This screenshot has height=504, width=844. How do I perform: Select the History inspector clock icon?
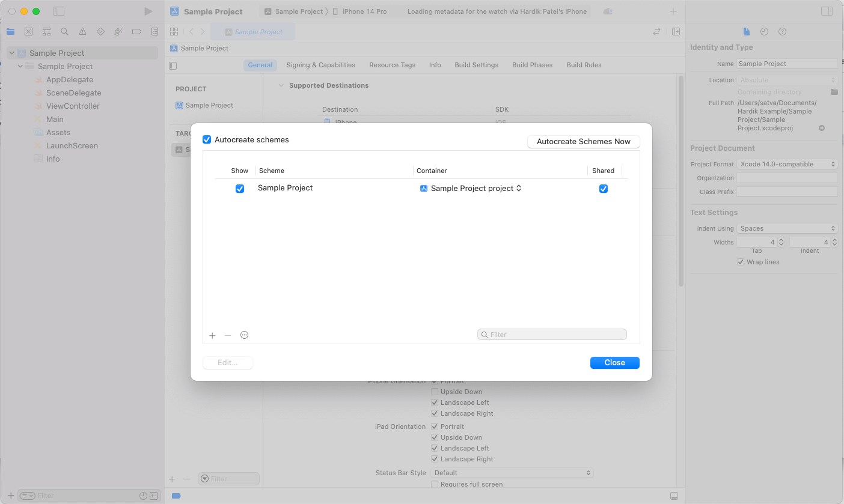764,31
